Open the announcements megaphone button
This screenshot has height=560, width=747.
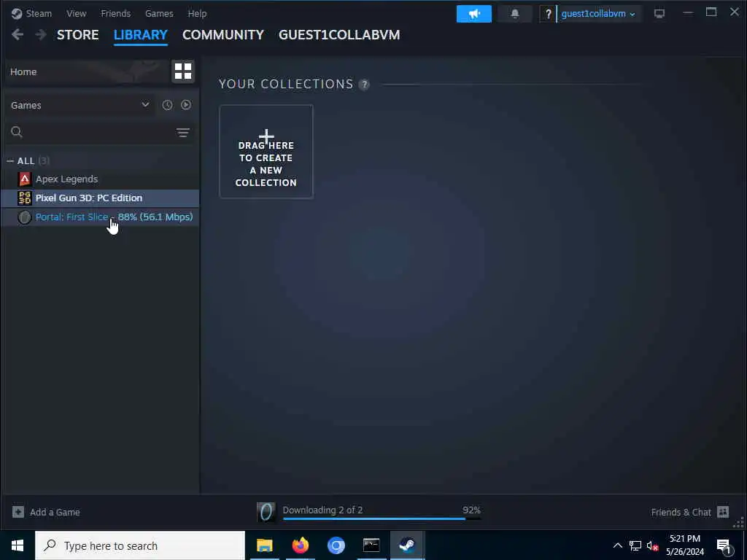474,14
